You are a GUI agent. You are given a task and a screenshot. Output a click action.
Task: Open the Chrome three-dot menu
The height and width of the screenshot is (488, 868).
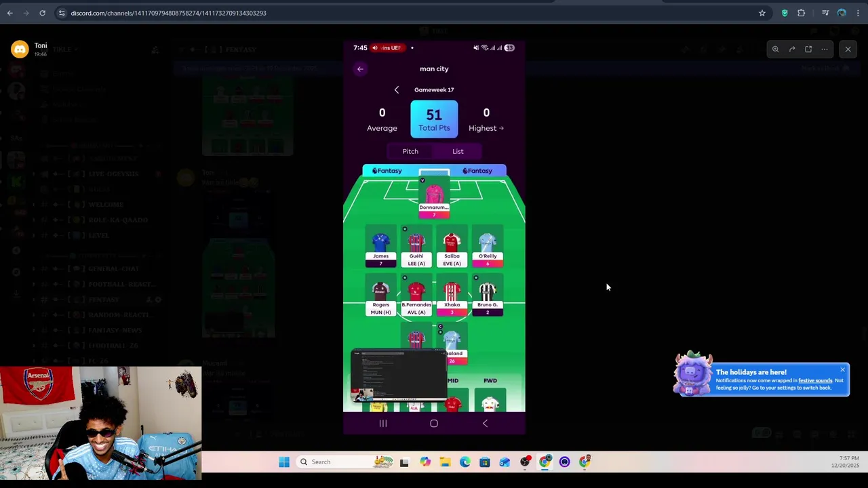point(858,13)
